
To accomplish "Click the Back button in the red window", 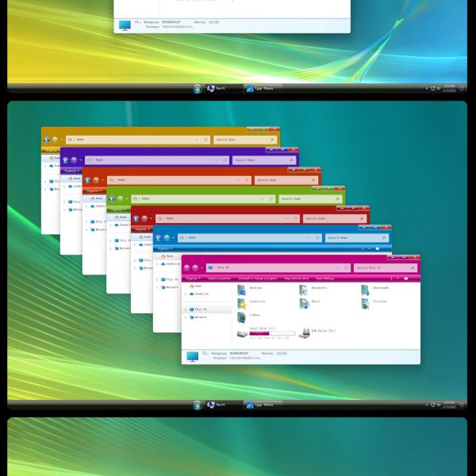I will [x=136, y=219].
